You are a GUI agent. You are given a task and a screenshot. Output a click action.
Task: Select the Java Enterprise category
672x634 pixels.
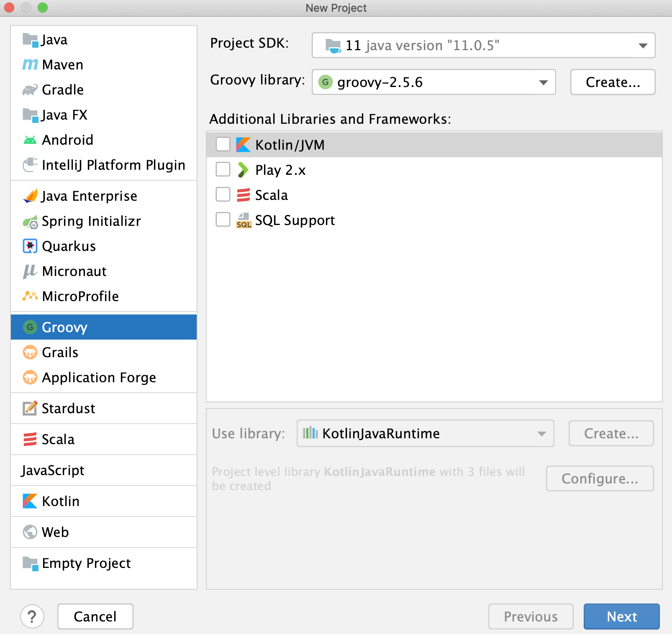pyautogui.click(x=89, y=196)
